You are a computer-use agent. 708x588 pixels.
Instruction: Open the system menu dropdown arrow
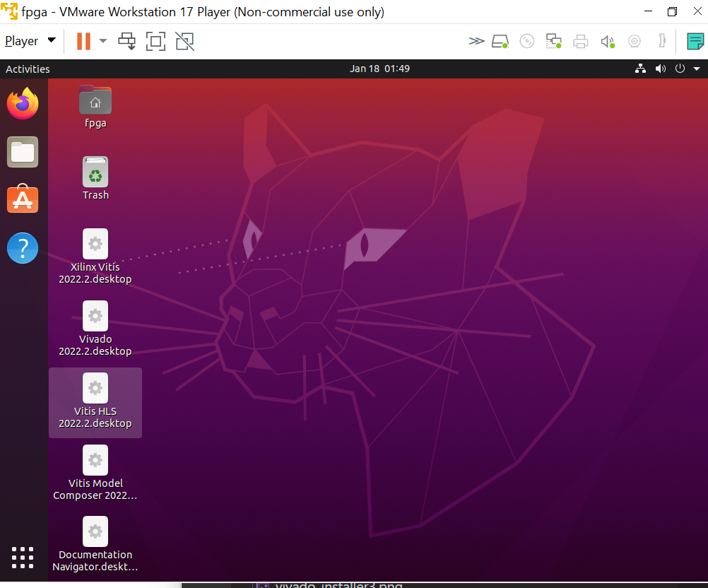pos(697,69)
